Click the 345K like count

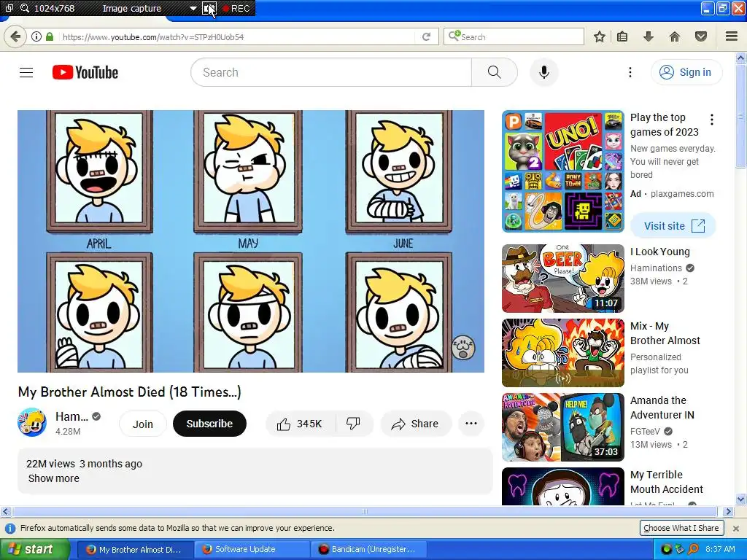pyautogui.click(x=309, y=424)
